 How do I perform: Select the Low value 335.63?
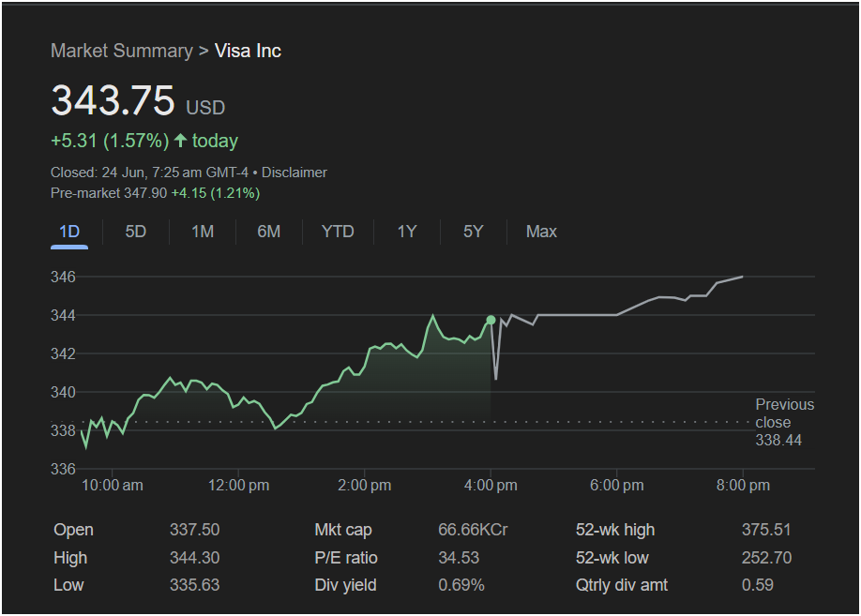click(195, 585)
